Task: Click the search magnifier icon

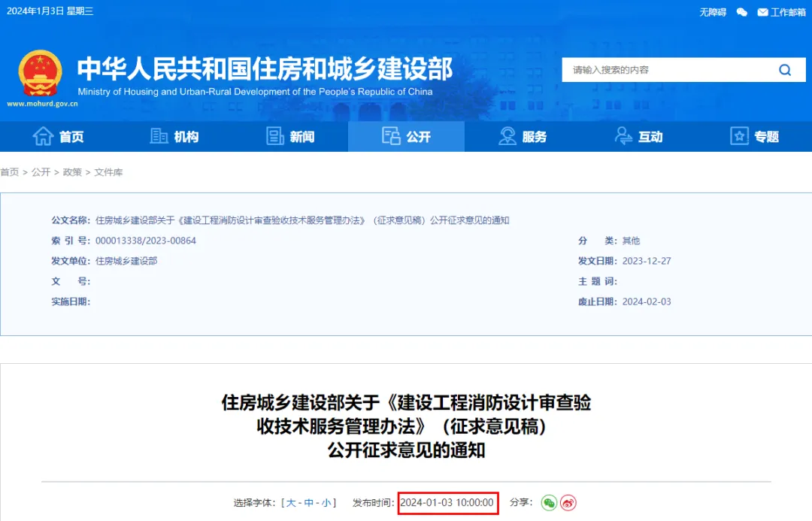Action: [785, 69]
